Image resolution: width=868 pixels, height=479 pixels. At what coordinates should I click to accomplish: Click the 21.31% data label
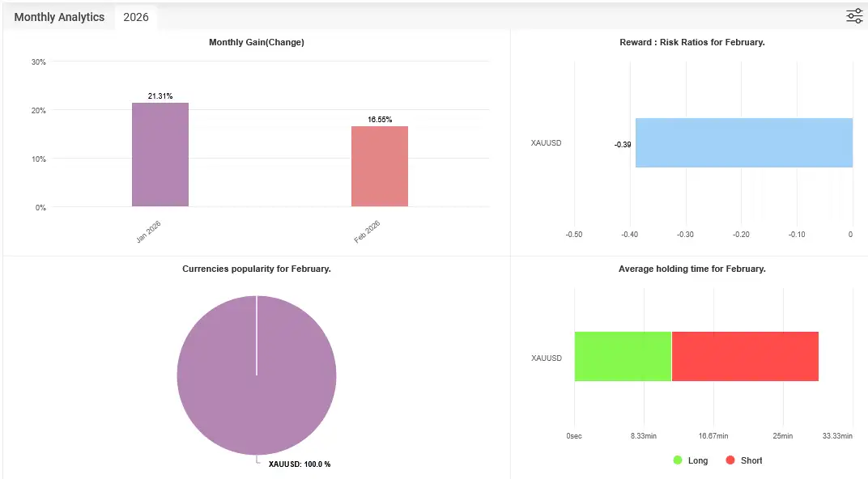[x=160, y=96]
